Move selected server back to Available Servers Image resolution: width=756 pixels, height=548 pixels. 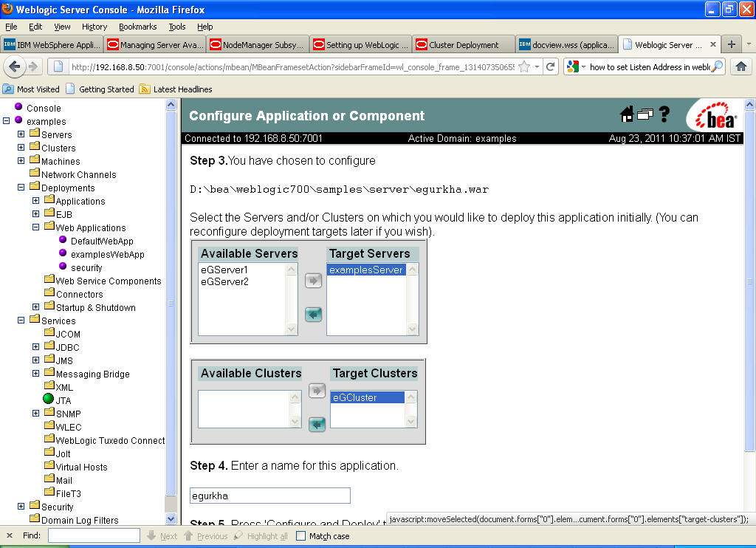[x=313, y=315]
